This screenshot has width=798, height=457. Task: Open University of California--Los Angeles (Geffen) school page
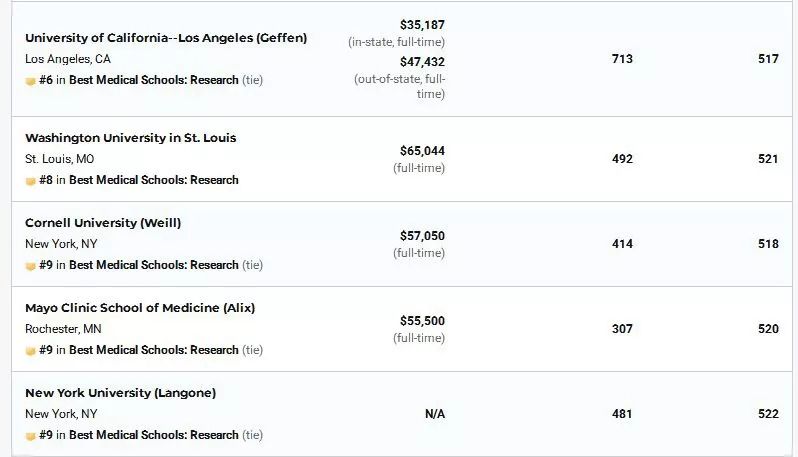(x=166, y=38)
